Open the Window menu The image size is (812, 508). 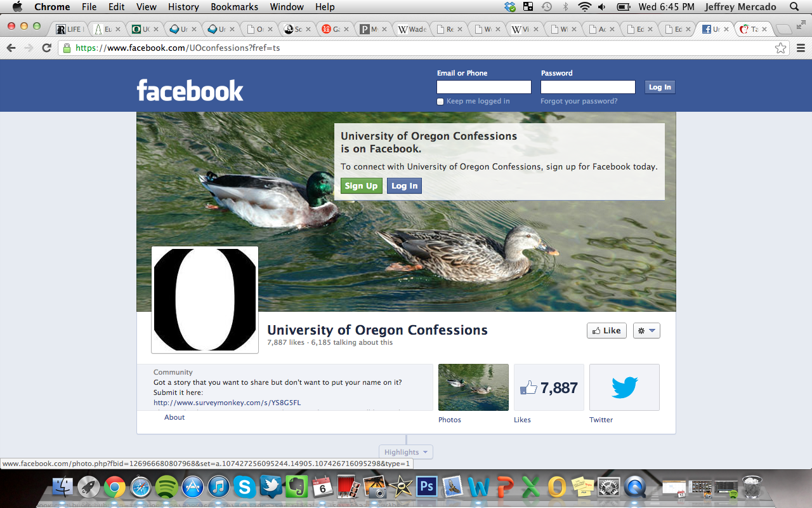coord(287,7)
